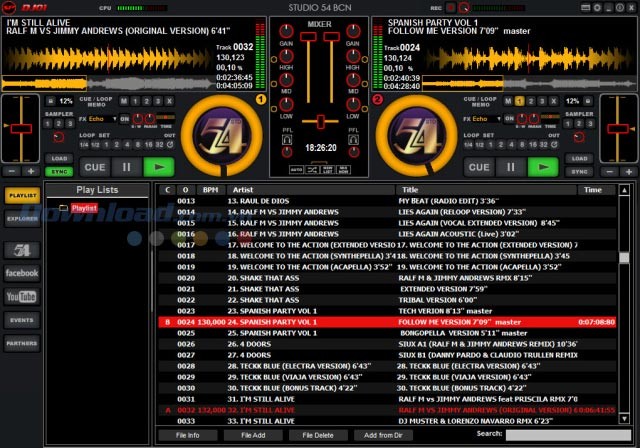Start playback with deck 1 green play button
The width and height of the screenshot is (640, 448).
coord(159,167)
